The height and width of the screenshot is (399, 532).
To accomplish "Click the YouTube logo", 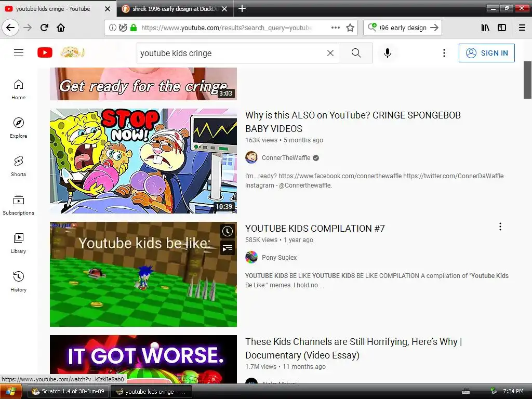I will 45,53.
